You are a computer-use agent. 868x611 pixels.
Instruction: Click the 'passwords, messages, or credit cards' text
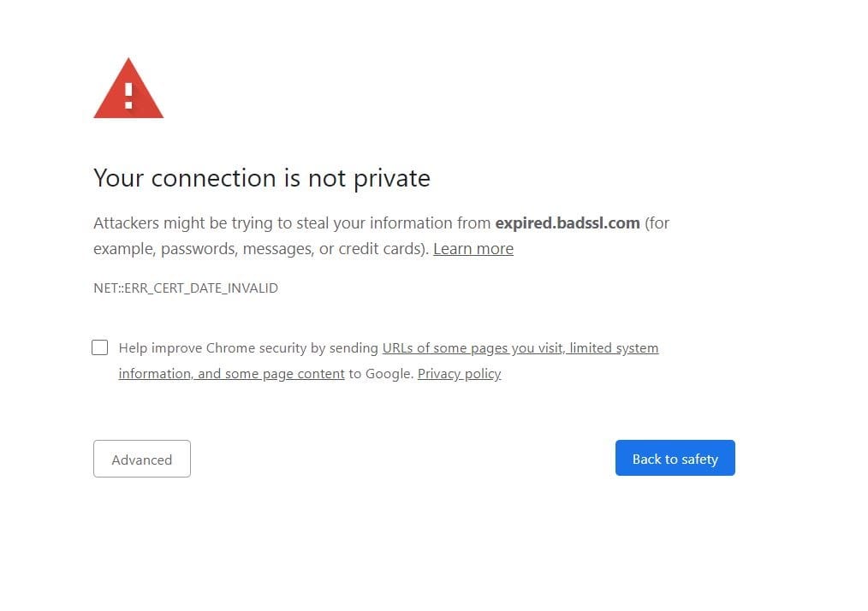tap(293, 249)
